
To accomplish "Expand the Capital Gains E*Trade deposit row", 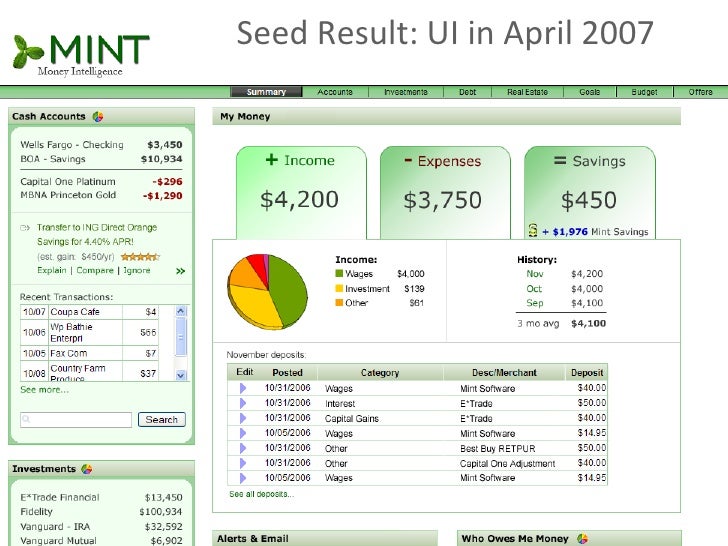I will [x=242, y=418].
